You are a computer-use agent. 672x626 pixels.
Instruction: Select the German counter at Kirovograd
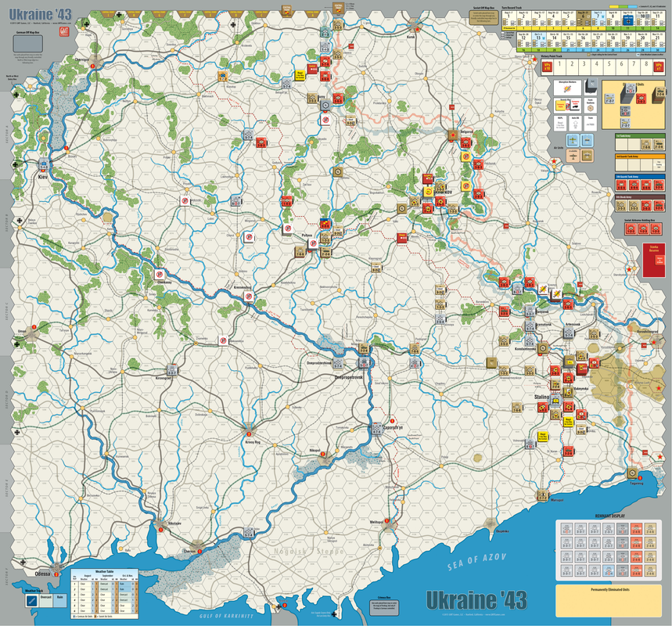pos(172,370)
